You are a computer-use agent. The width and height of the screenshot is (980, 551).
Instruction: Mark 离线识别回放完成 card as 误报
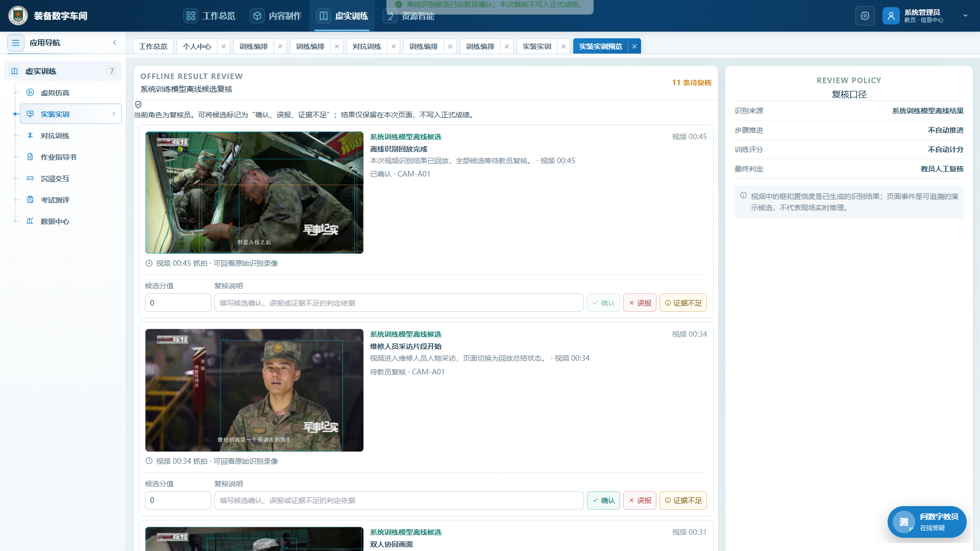pyautogui.click(x=640, y=303)
